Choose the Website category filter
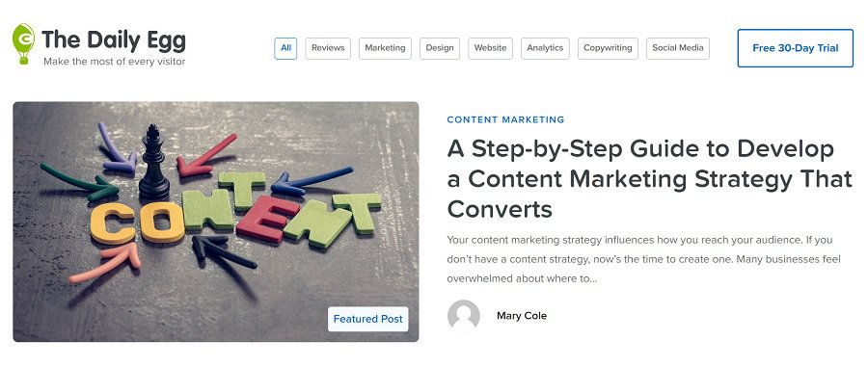Image resolution: width=868 pixels, height=367 pixels. [491, 48]
